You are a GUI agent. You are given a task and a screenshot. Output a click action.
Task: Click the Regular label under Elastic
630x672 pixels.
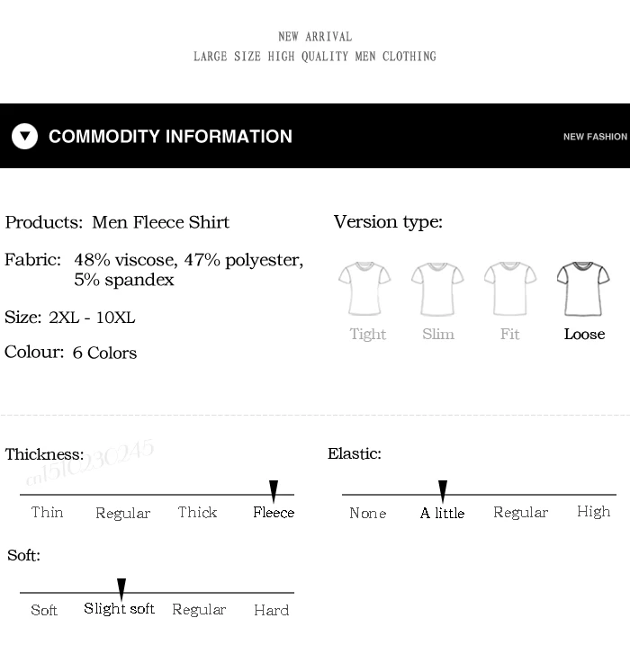coord(520,513)
